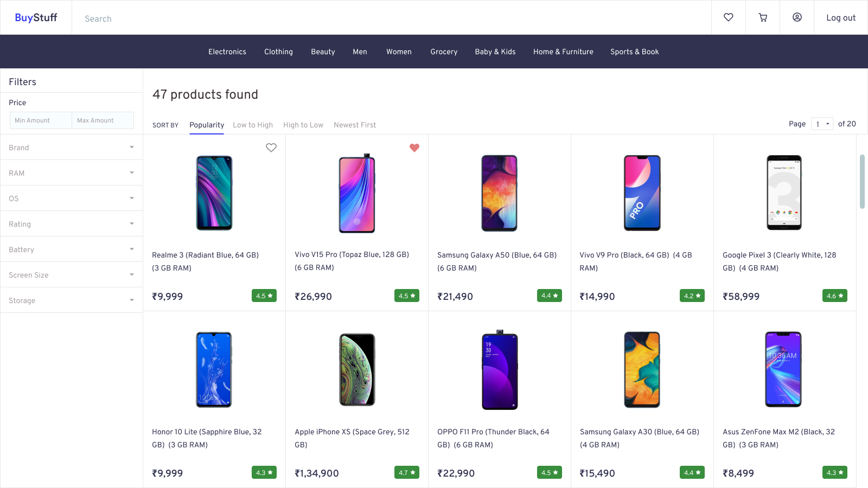This screenshot has width=868, height=488.
Task: Sort products by Newest First
Action: coord(355,125)
